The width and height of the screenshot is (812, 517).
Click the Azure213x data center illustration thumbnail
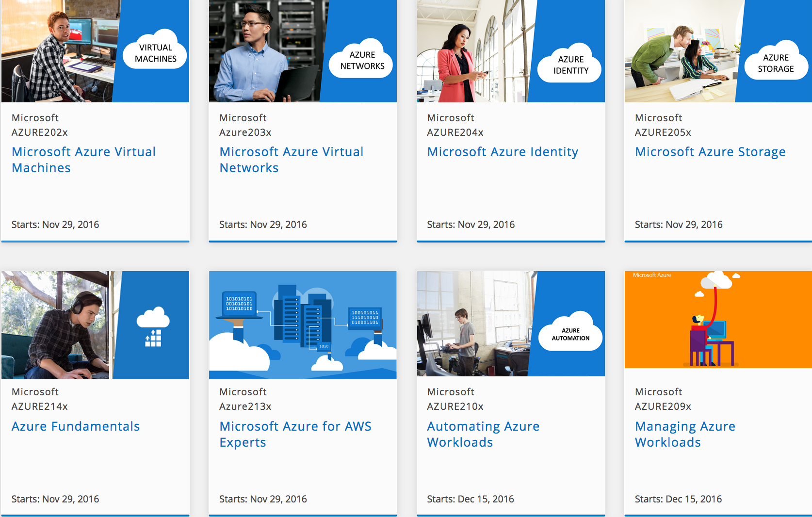tap(303, 325)
